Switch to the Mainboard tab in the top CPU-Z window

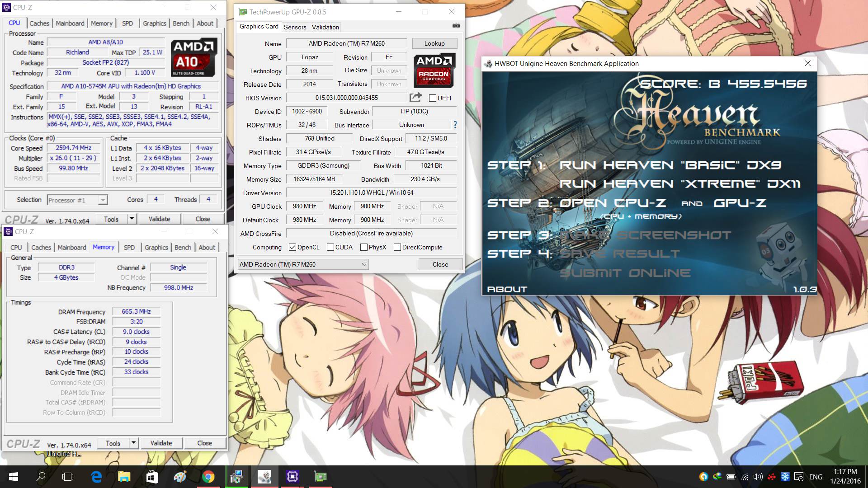[70, 23]
